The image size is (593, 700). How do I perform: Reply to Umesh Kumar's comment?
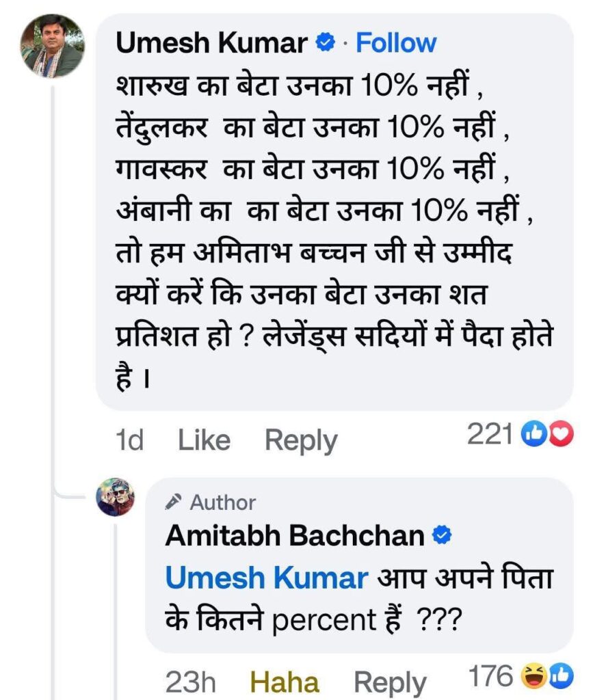click(x=301, y=441)
